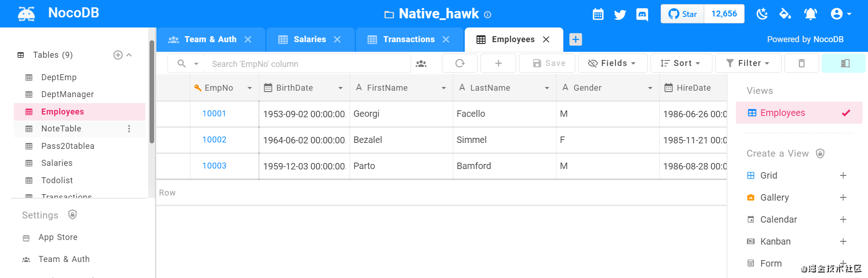Open the Discord chat icon
Image resolution: width=868 pixels, height=278 pixels.
pyautogui.click(x=642, y=15)
